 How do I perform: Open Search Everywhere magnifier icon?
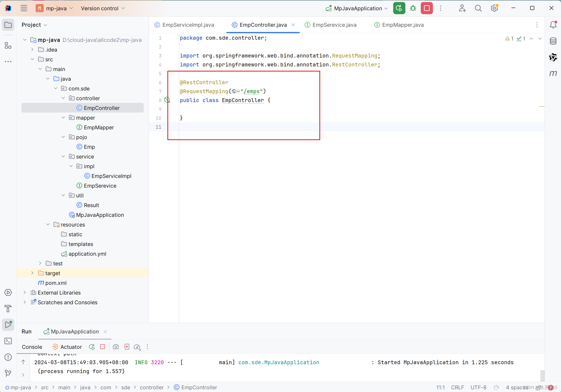478,8
